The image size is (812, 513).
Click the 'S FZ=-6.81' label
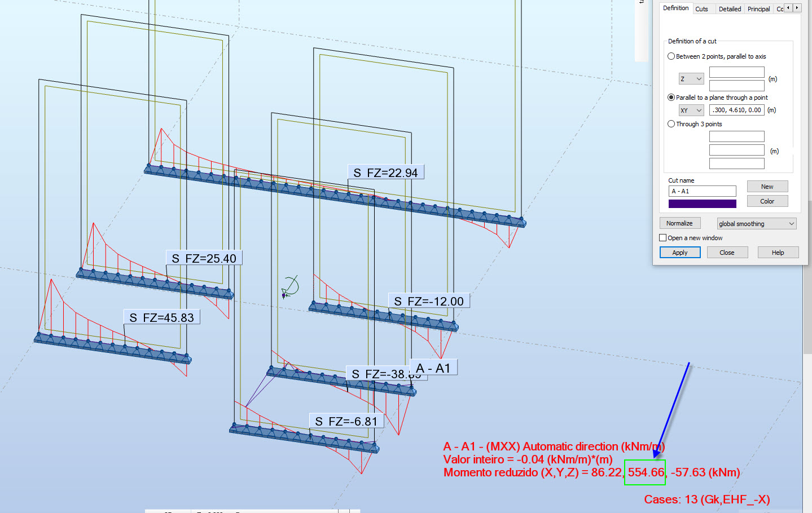pyautogui.click(x=346, y=421)
